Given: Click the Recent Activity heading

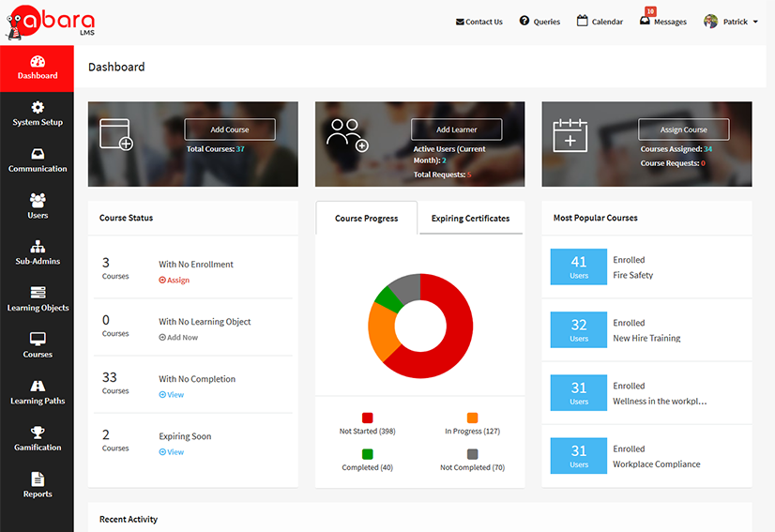Looking at the screenshot, I should 129,519.
